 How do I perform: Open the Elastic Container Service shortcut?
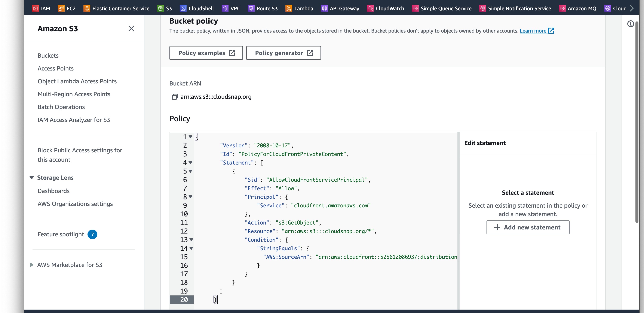(x=117, y=9)
